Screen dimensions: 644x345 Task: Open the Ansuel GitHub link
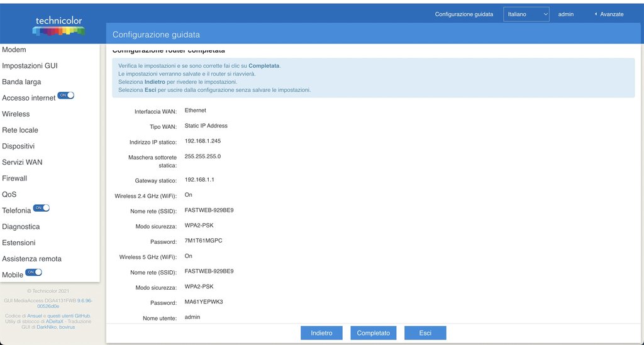click(x=34, y=315)
